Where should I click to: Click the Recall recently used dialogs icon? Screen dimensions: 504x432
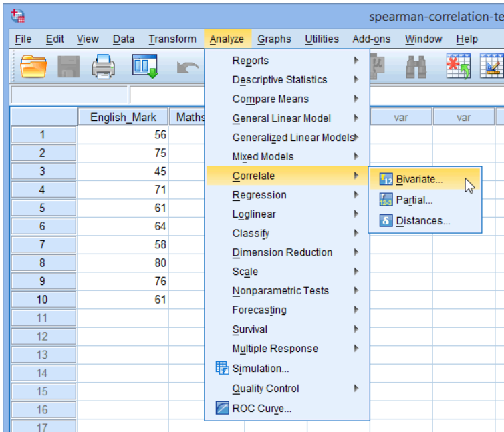145,67
